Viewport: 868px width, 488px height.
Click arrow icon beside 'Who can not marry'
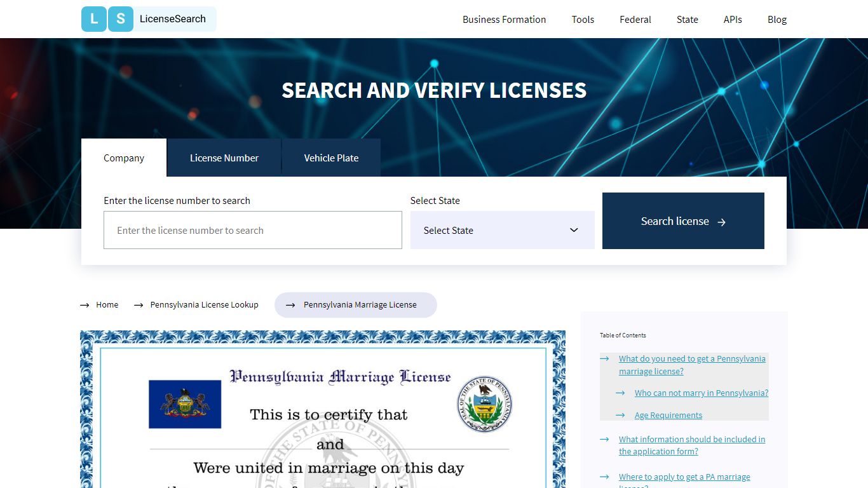(x=621, y=393)
